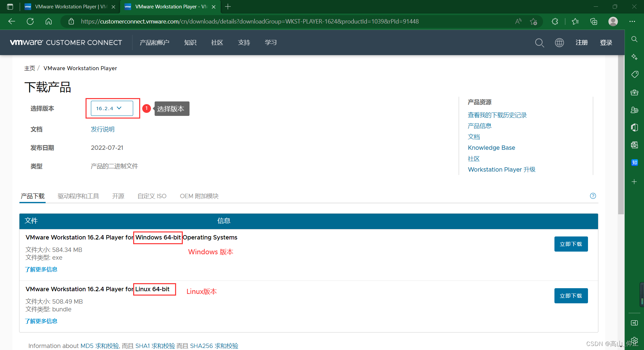Click the VMware site search icon

[x=539, y=43]
